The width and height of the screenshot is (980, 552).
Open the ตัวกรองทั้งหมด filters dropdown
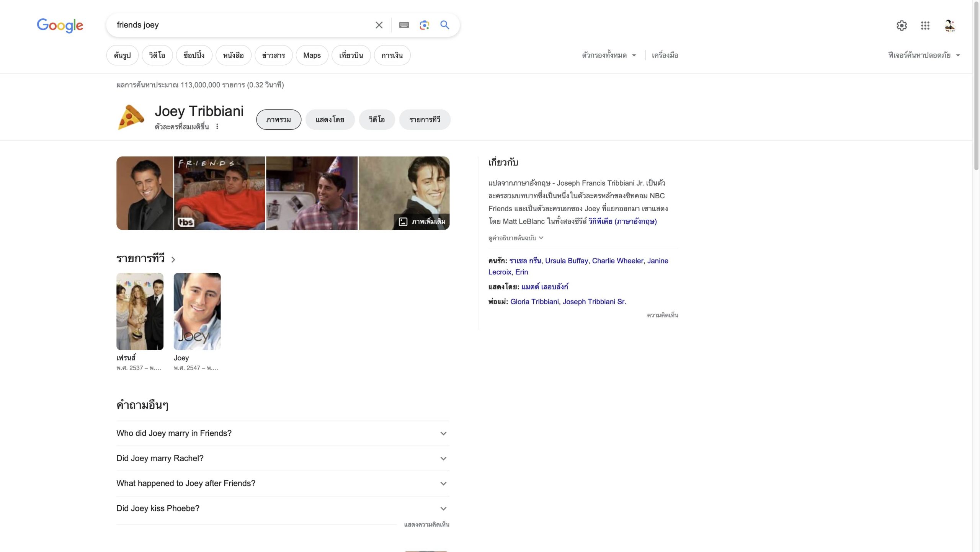609,55
